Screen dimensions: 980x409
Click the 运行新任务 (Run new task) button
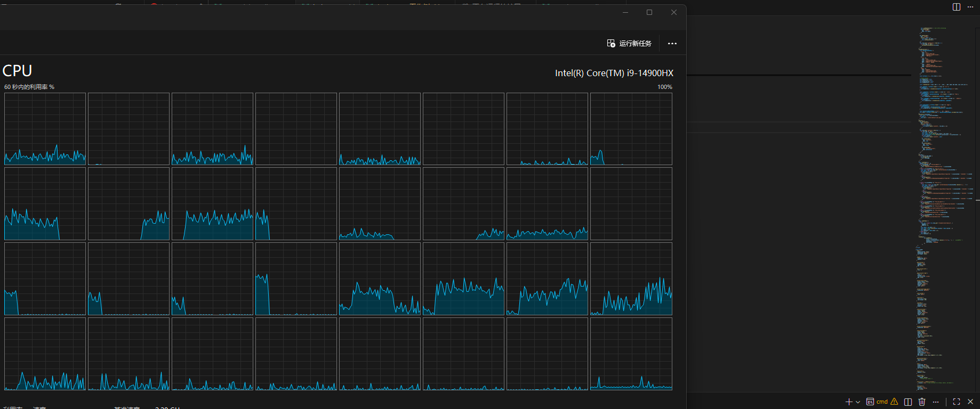[x=630, y=43]
